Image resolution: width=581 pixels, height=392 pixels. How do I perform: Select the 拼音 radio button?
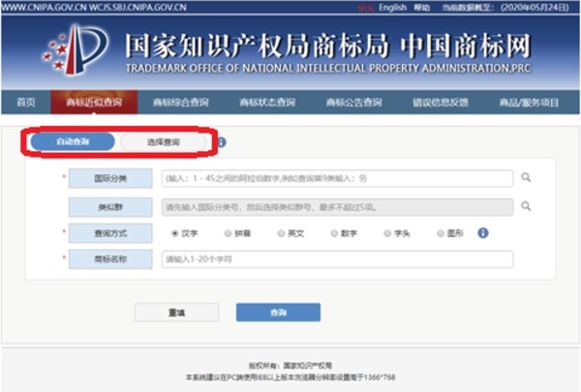click(228, 233)
